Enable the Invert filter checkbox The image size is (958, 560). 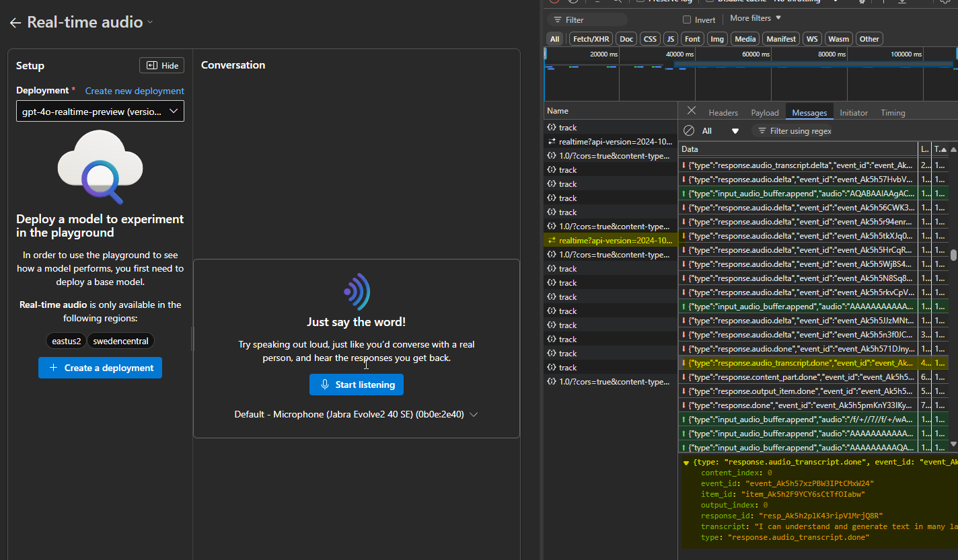click(x=688, y=19)
